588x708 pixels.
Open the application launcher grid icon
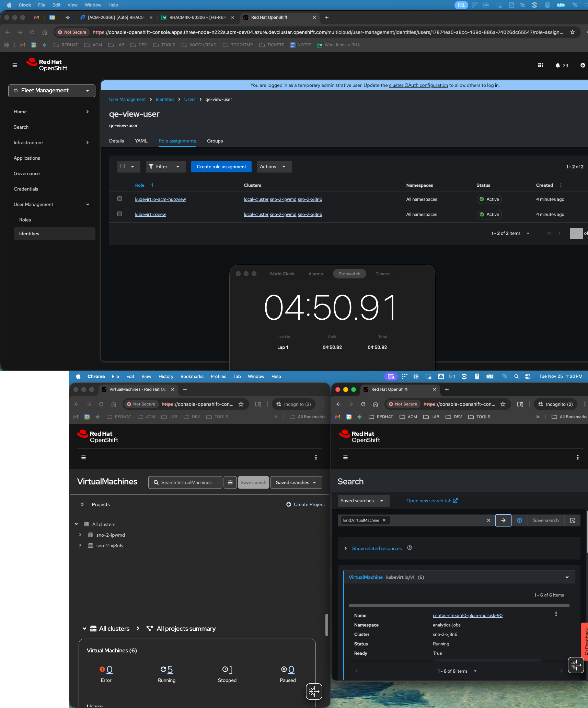pyautogui.click(x=540, y=65)
